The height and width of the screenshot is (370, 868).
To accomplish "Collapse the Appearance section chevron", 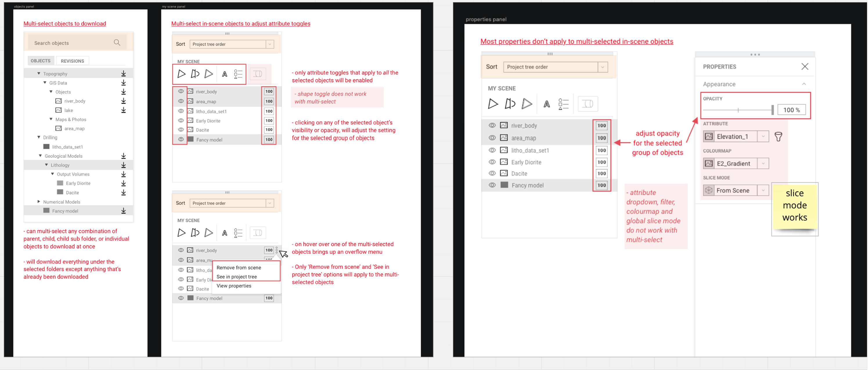I will (x=804, y=84).
